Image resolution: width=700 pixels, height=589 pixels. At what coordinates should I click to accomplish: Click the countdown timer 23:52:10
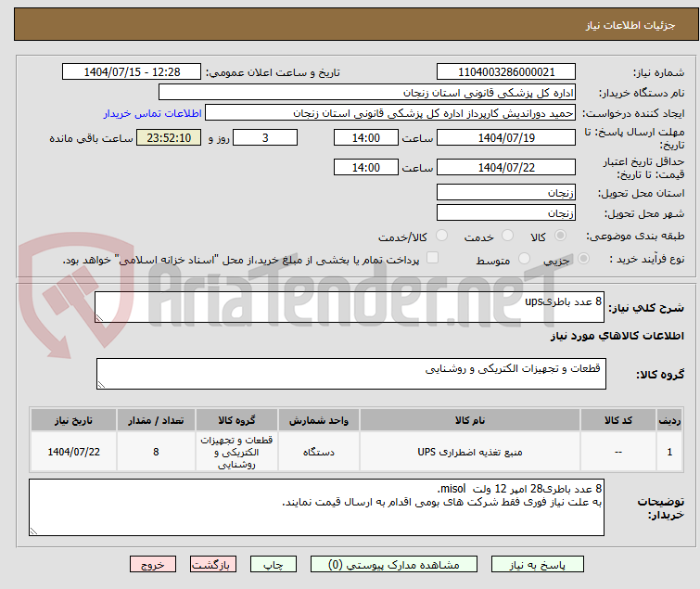(169, 137)
